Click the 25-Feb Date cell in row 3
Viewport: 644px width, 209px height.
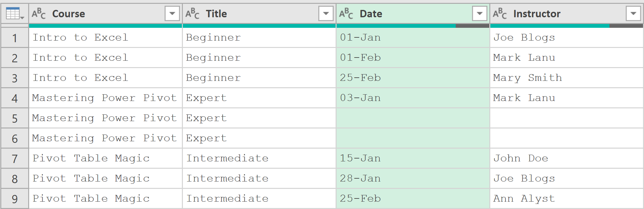tap(413, 78)
